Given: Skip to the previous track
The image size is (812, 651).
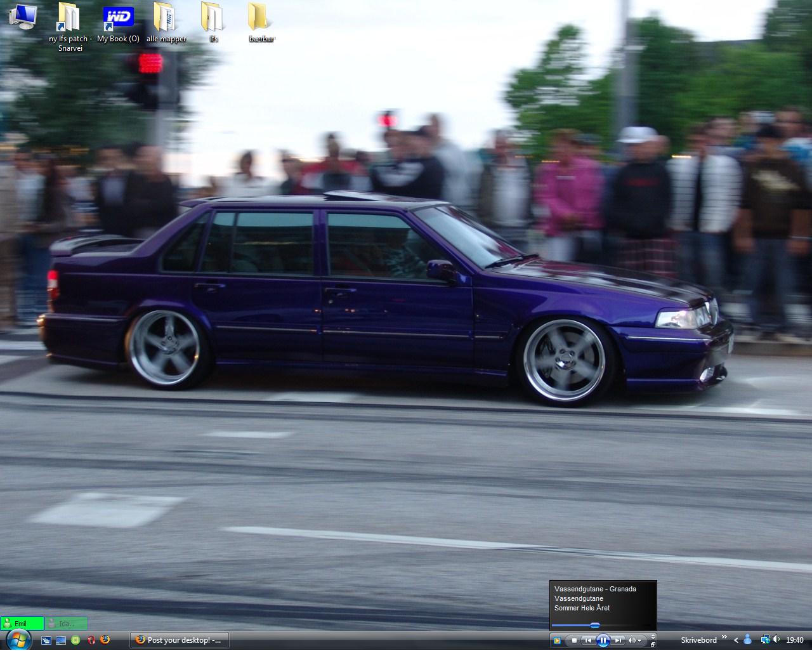Looking at the screenshot, I should pos(589,641).
